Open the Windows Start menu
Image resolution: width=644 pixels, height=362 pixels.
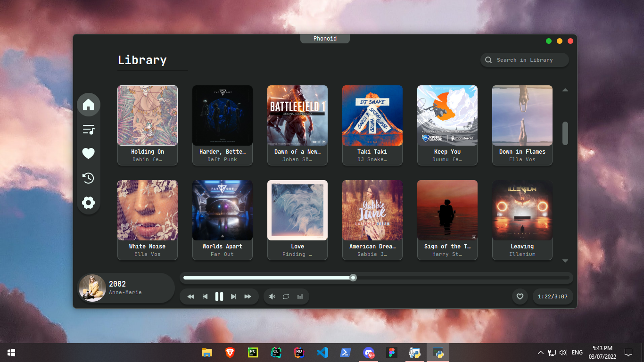click(11, 353)
